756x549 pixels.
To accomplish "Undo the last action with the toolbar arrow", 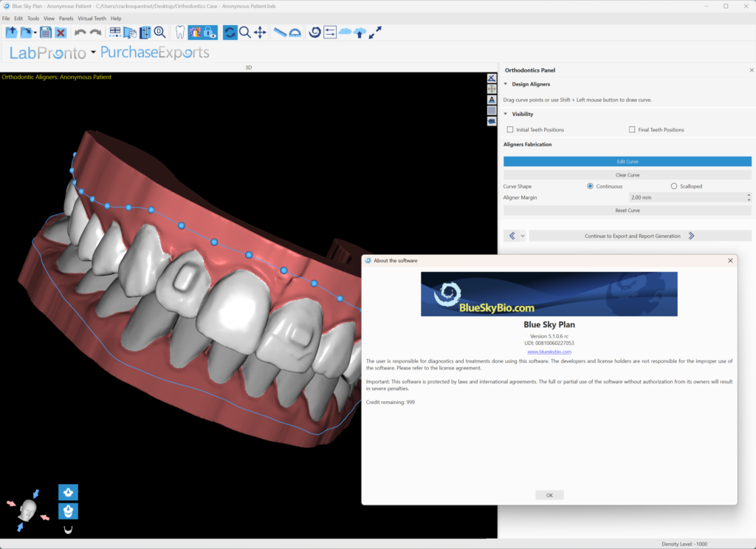I will (x=80, y=33).
